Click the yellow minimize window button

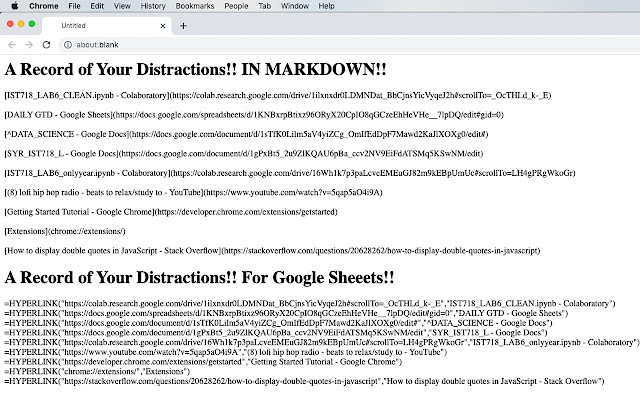(21, 24)
